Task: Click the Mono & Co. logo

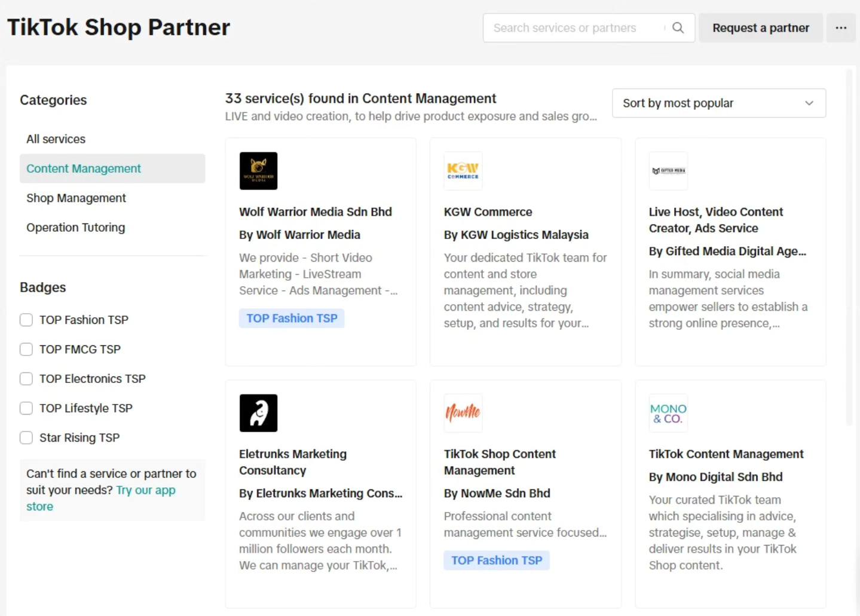Action: coord(668,413)
